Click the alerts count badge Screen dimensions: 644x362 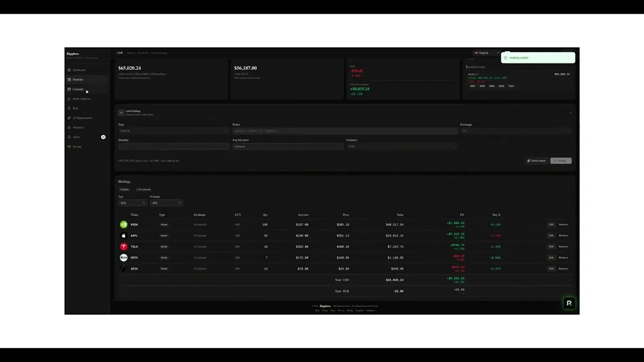point(103,137)
